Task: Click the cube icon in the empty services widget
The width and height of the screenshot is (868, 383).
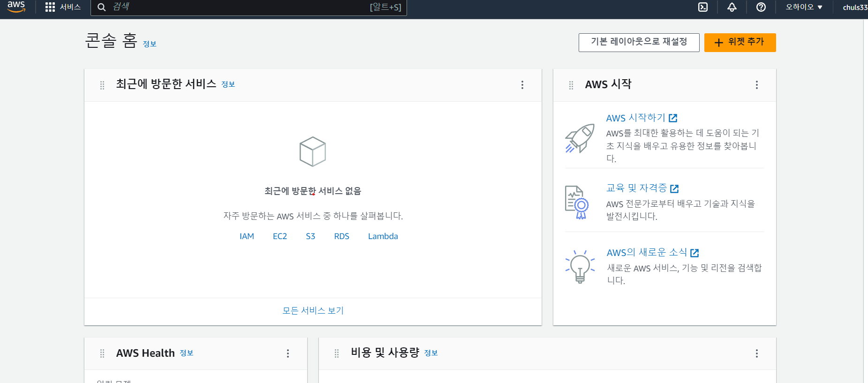Action: 313,151
